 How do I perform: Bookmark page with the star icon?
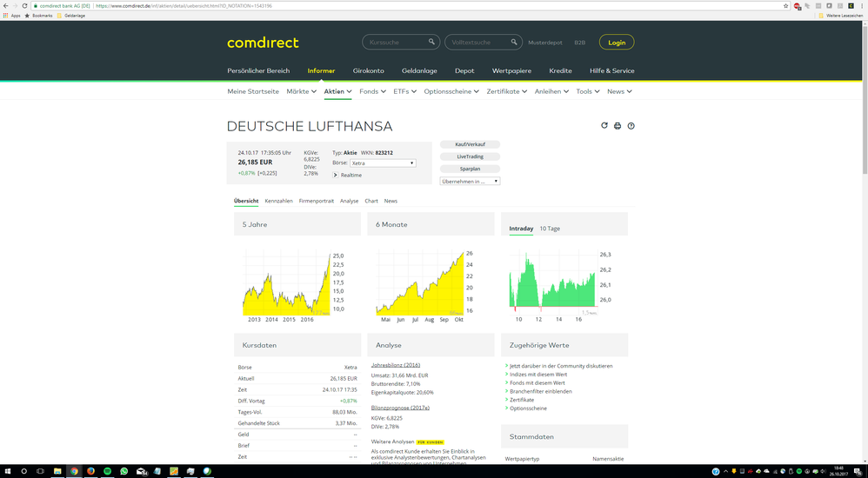pos(785,5)
